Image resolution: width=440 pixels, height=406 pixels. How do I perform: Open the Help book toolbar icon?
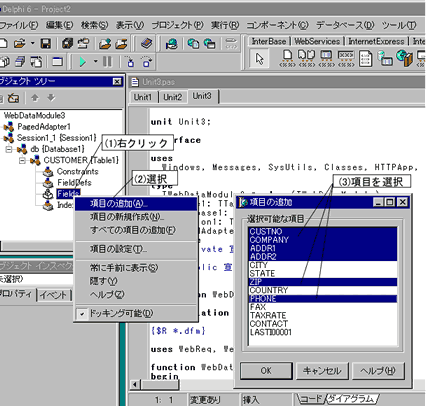146,43
